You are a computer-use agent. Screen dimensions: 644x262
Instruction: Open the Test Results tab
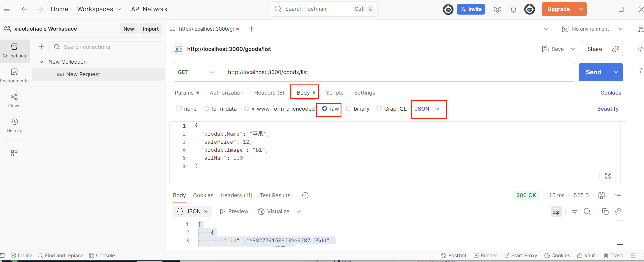coord(275,195)
